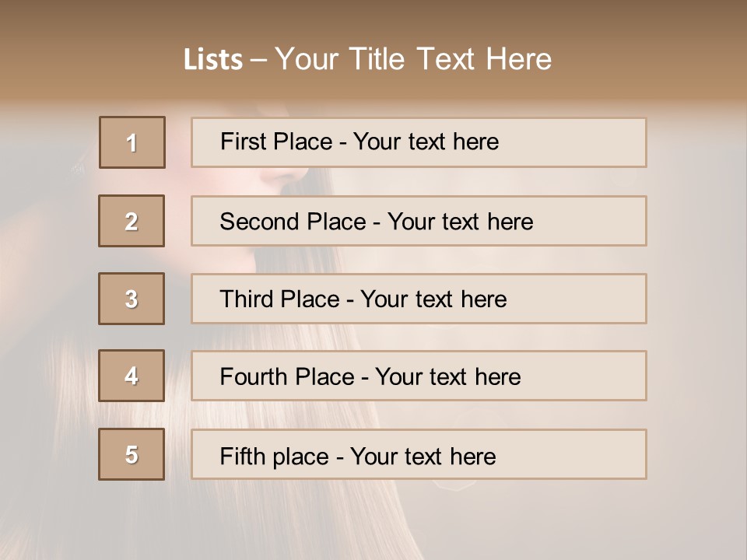Click the number 5 square

tap(132, 454)
